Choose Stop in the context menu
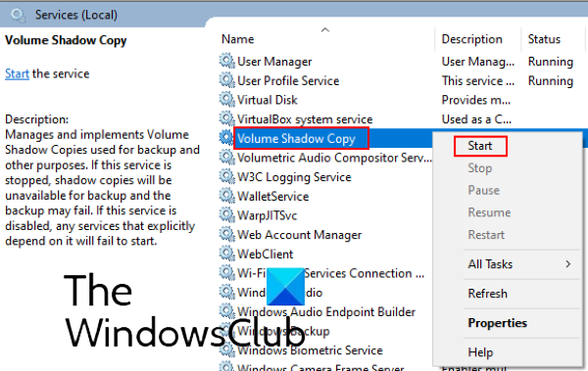This screenshot has width=588, height=371. 479,168
